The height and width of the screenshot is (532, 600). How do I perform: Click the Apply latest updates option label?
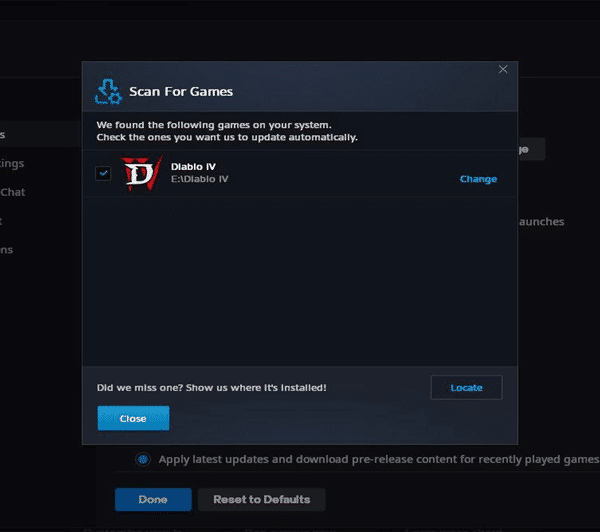[379, 459]
